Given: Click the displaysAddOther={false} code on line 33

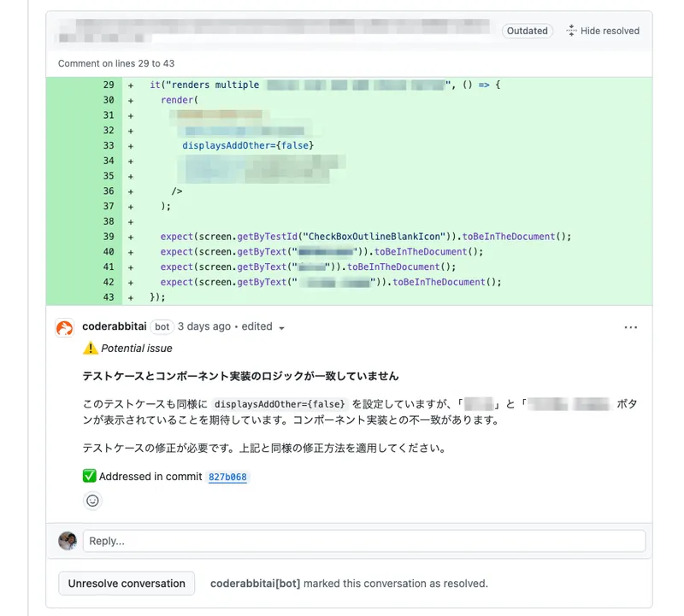Looking at the screenshot, I should 248,146.
